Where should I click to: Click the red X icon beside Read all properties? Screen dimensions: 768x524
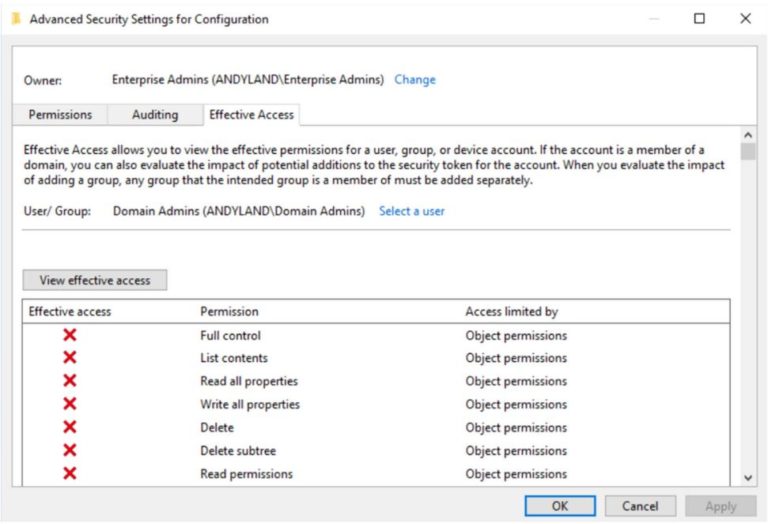coord(70,381)
